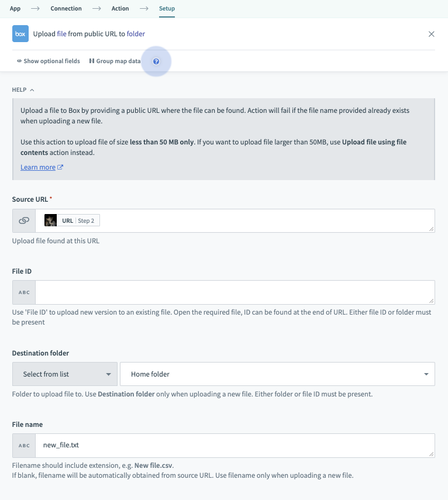The width and height of the screenshot is (448, 500).
Task: Switch to the Connection step tab
Action: tap(66, 9)
